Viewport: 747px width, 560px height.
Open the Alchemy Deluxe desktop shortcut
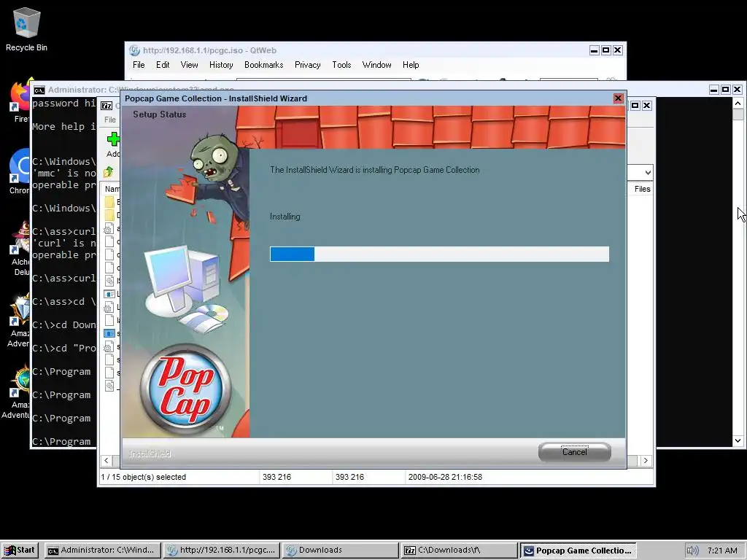21,248
